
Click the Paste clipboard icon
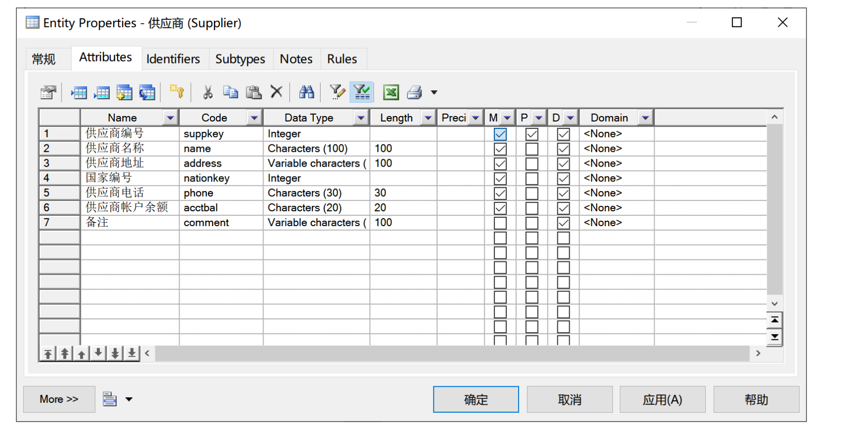tap(254, 92)
